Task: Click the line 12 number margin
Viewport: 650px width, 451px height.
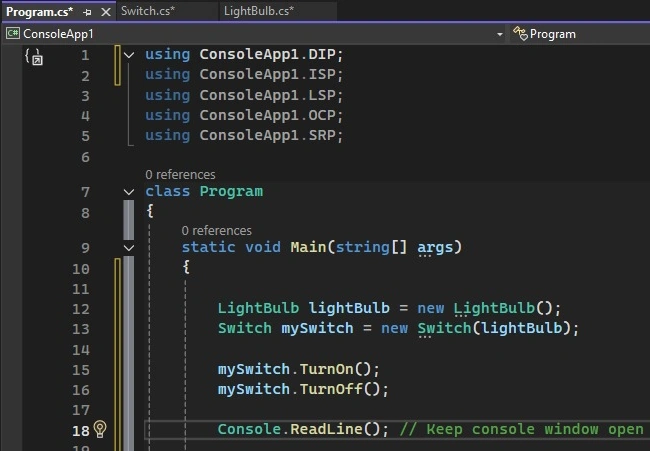Action: [x=81, y=309]
